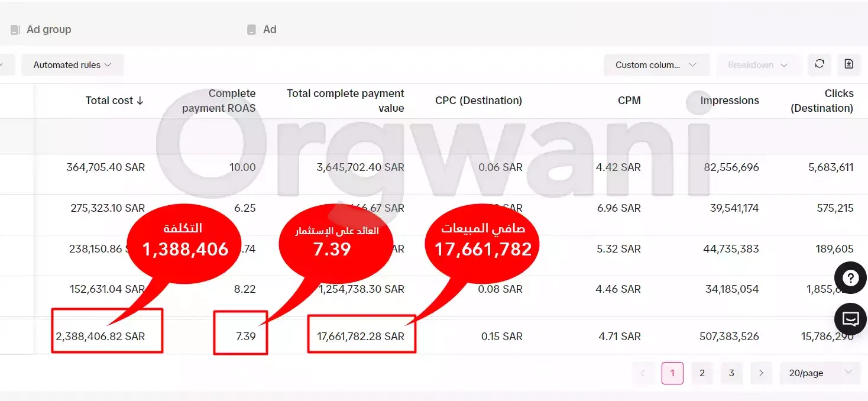
Task: Click the export/download report icon
Action: pyautogui.click(x=848, y=64)
